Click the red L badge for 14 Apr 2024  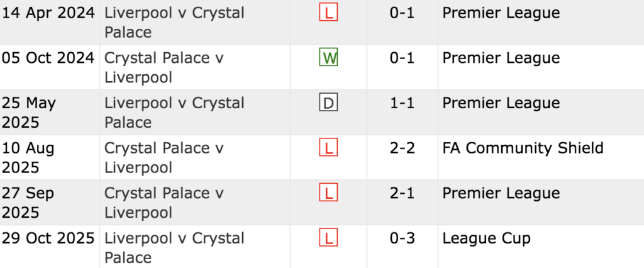(x=328, y=13)
